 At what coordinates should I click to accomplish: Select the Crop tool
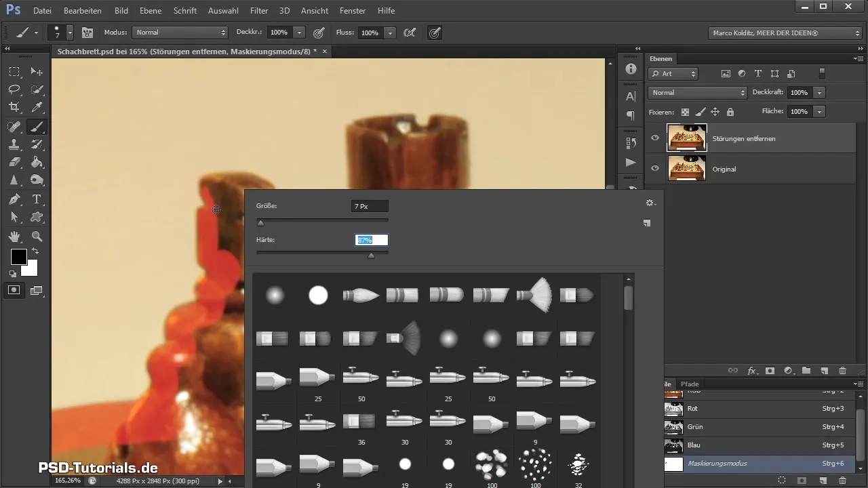[x=14, y=107]
